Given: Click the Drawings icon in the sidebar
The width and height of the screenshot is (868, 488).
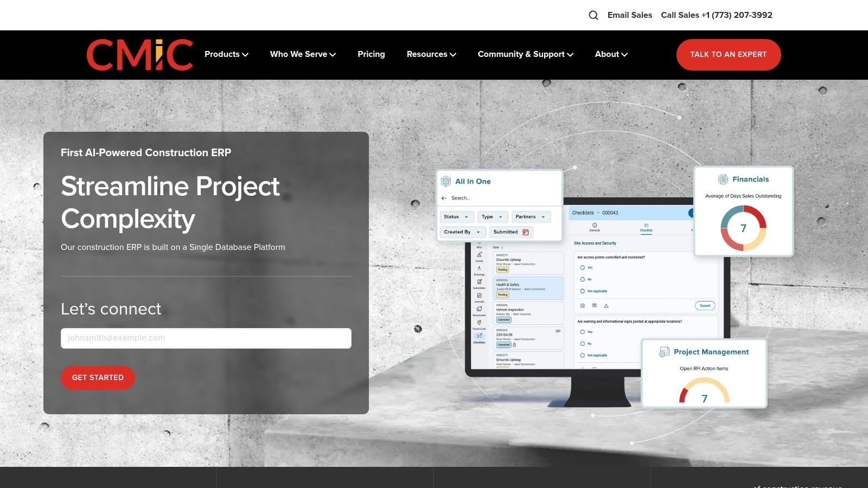Looking at the screenshot, I should pos(479,269).
